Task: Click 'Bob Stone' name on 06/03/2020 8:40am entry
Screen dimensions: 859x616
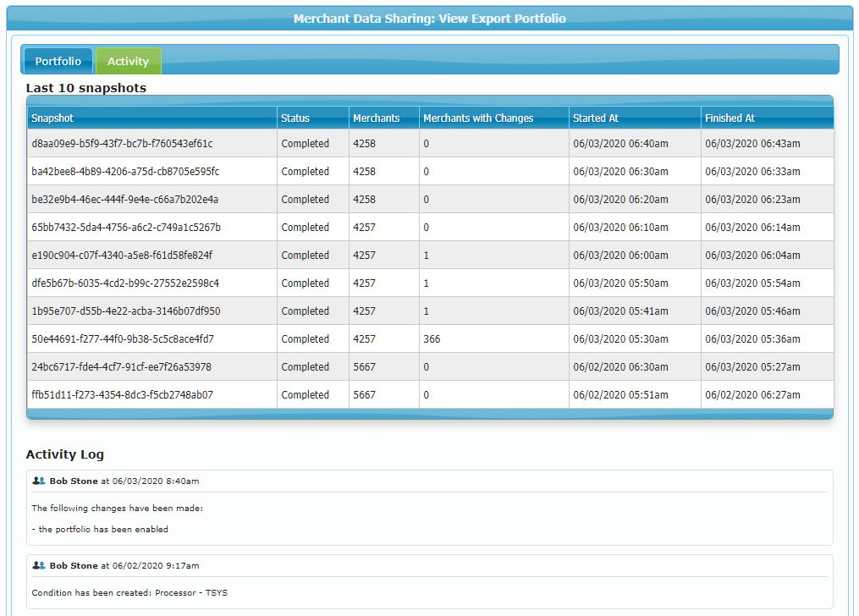Action: [74, 481]
